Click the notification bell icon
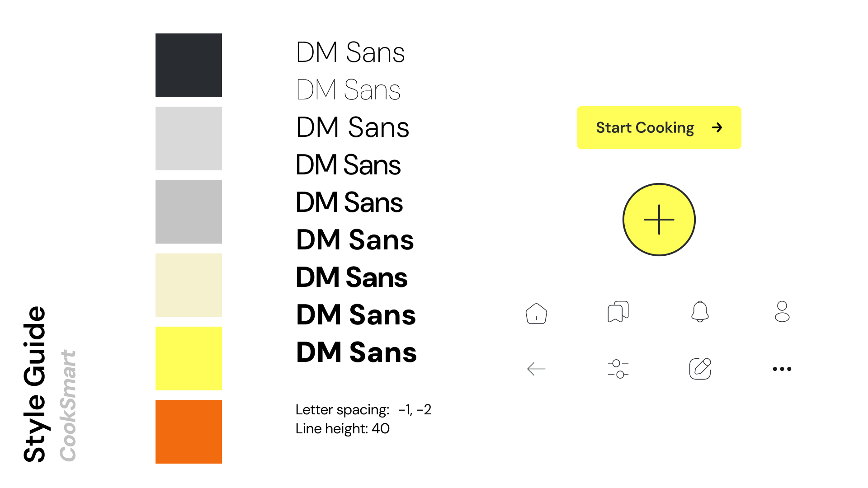Viewport: 868px width, 488px height. click(x=700, y=311)
